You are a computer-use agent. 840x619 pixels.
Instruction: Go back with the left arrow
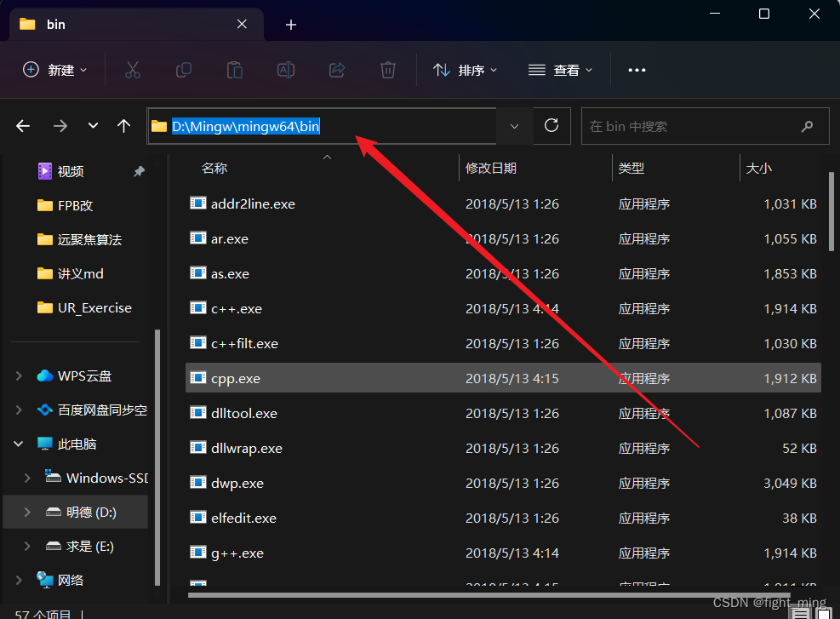point(23,126)
